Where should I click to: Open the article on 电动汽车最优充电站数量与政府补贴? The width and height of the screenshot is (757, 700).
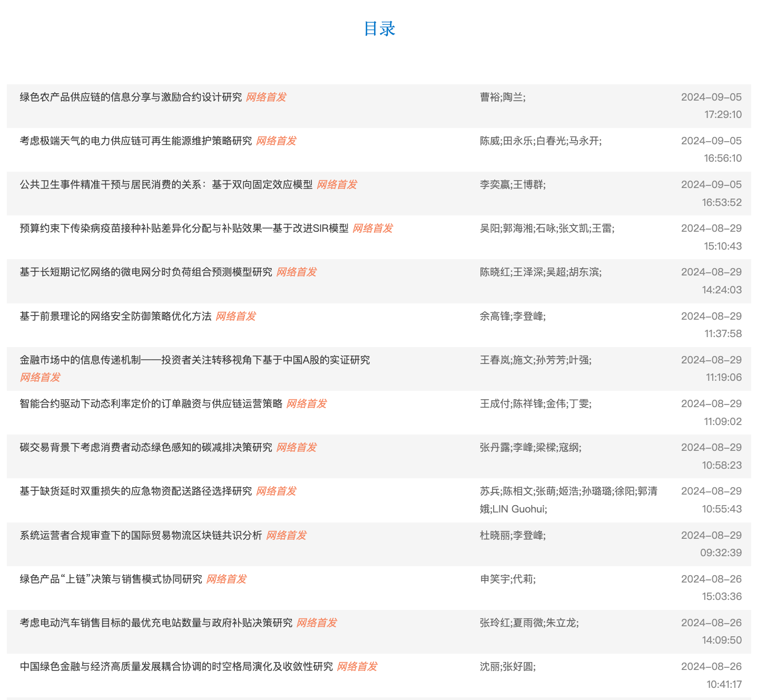point(156,623)
